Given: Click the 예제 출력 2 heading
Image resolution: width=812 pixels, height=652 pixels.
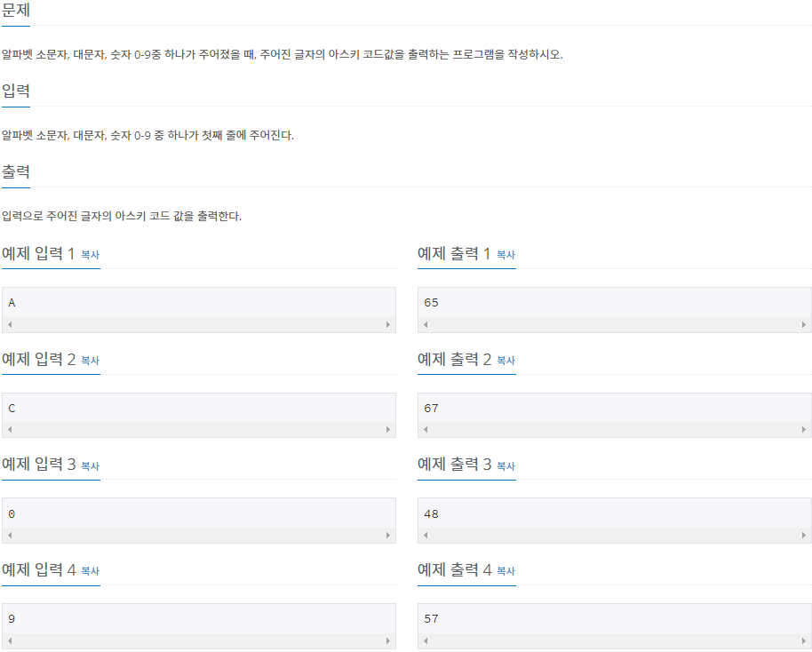Looking at the screenshot, I should [455, 359].
